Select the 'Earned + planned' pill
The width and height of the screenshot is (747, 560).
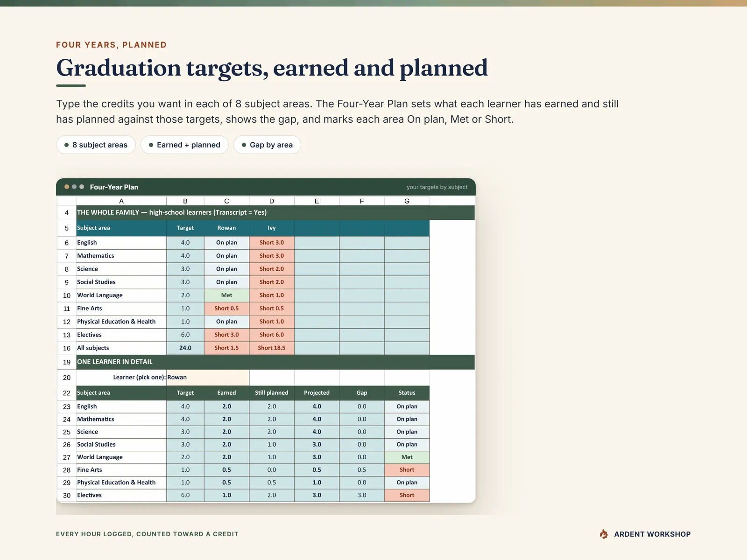[x=184, y=145]
